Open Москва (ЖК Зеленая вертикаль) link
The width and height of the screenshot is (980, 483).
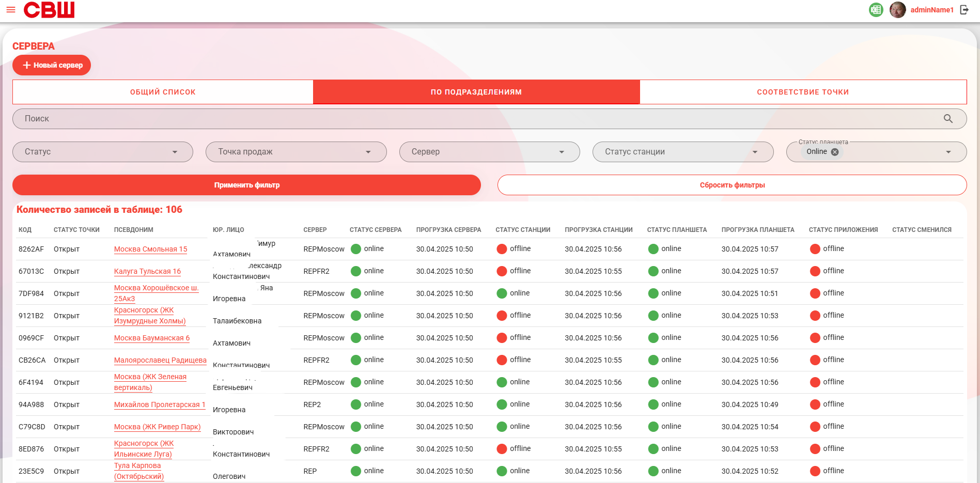coord(150,382)
